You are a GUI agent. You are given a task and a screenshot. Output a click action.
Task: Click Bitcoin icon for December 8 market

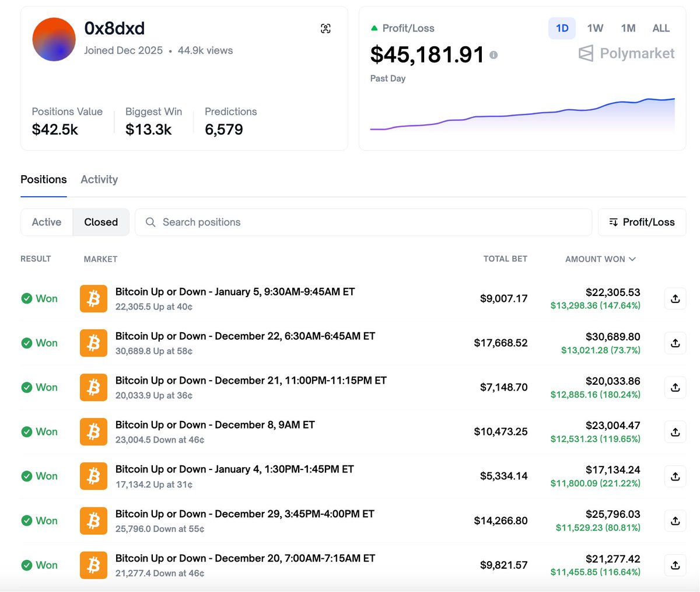click(93, 431)
